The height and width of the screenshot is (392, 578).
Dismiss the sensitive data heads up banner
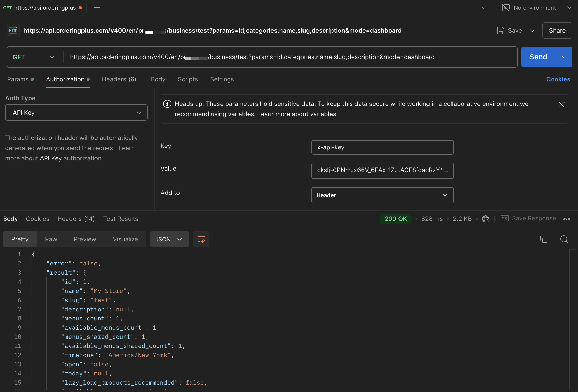[562, 105]
